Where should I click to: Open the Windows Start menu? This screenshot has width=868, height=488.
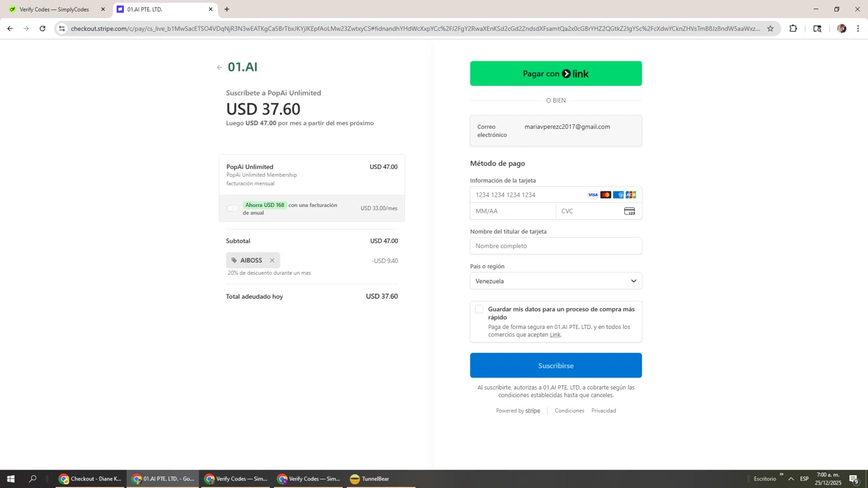click(10, 479)
